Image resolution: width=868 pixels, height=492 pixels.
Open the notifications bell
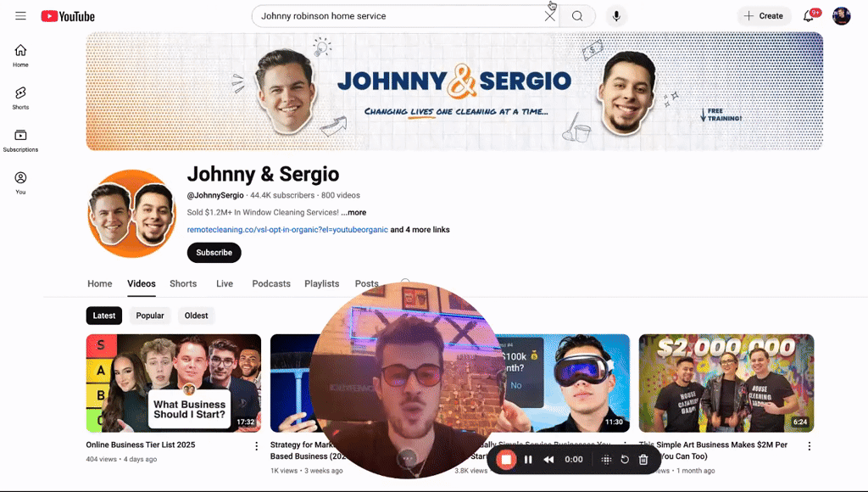809,16
